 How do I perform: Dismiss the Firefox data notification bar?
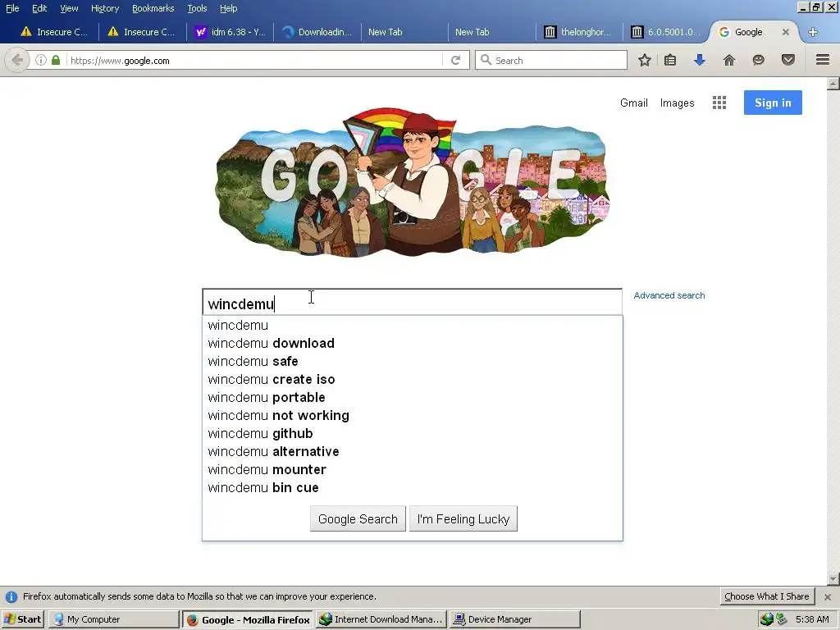(x=828, y=597)
